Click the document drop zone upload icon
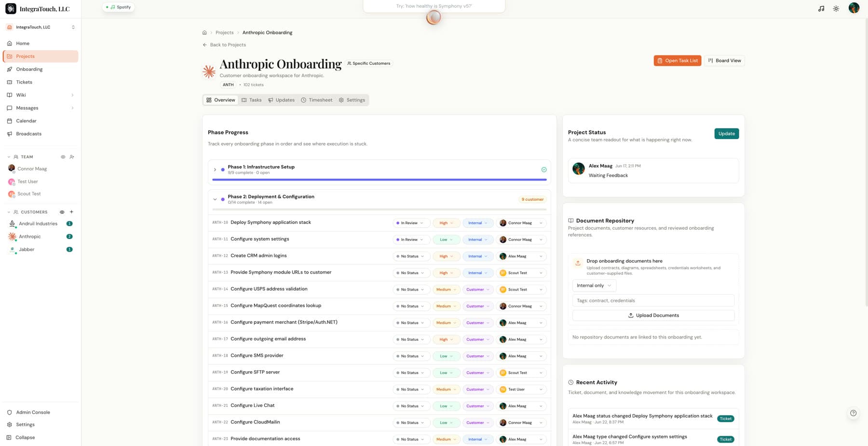 click(578, 263)
